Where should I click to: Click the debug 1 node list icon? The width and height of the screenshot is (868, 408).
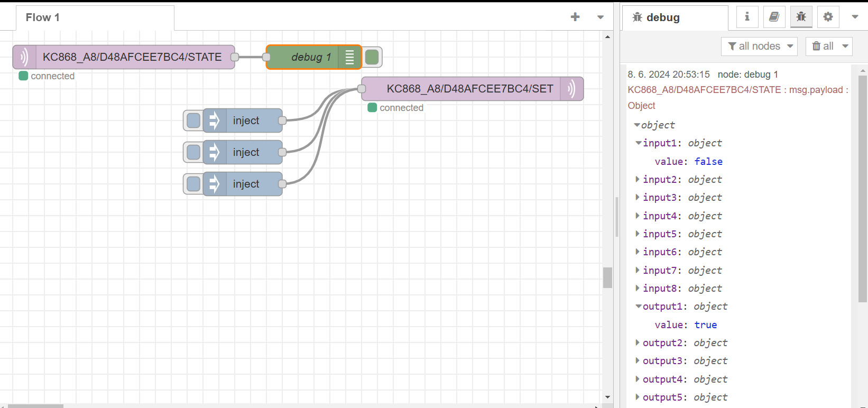coord(349,57)
